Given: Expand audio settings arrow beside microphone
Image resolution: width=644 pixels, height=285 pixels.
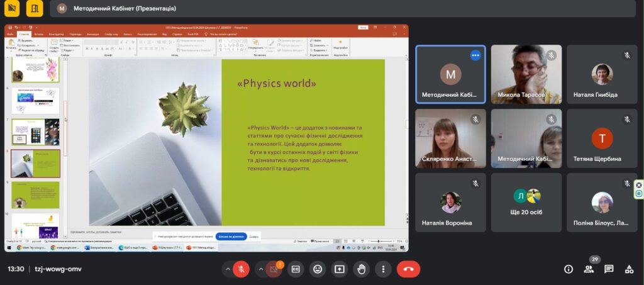Looking at the screenshot, I should click(227, 269).
